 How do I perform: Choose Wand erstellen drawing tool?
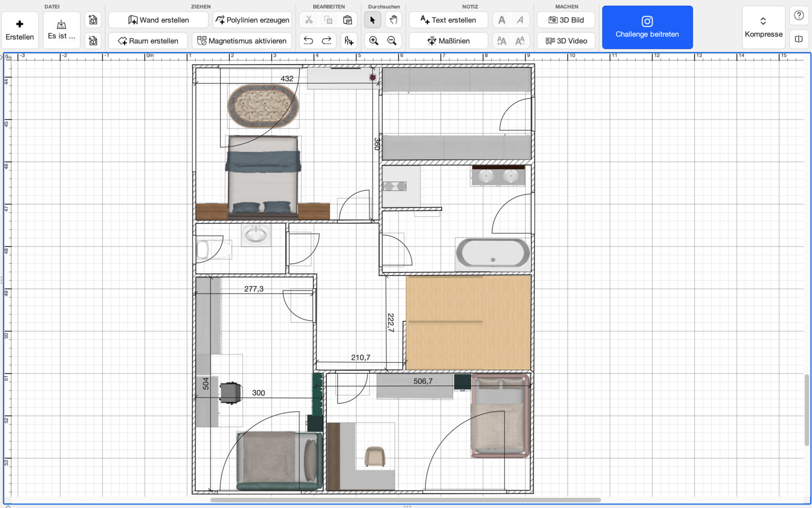(159, 20)
